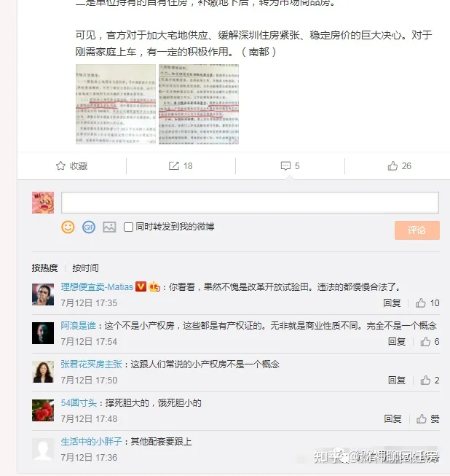Sort comments 按热度
Screen dimensions: 450x476
pos(44,268)
